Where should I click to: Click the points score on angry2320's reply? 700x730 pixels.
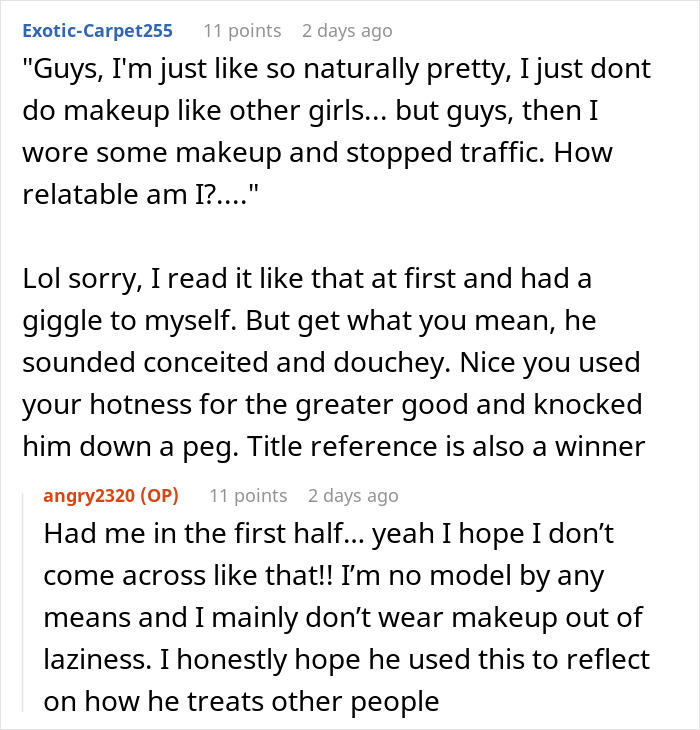[x=248, y=496]
